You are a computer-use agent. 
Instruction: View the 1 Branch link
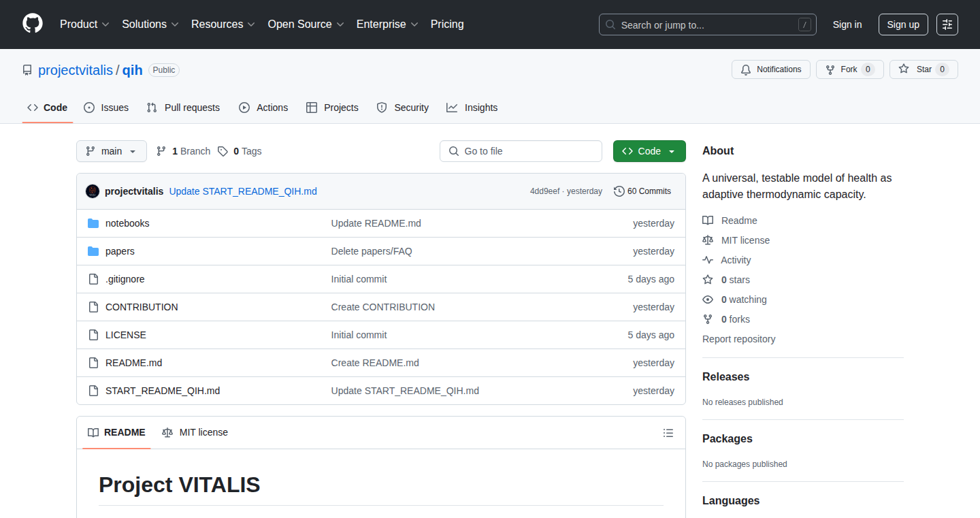click(x=183, y=151)
